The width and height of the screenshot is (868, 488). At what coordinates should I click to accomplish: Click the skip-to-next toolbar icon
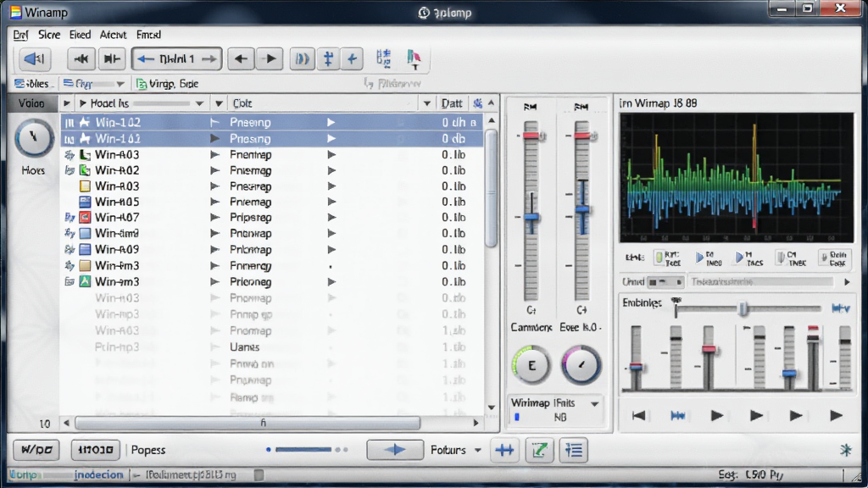click(x=112, y=58)
